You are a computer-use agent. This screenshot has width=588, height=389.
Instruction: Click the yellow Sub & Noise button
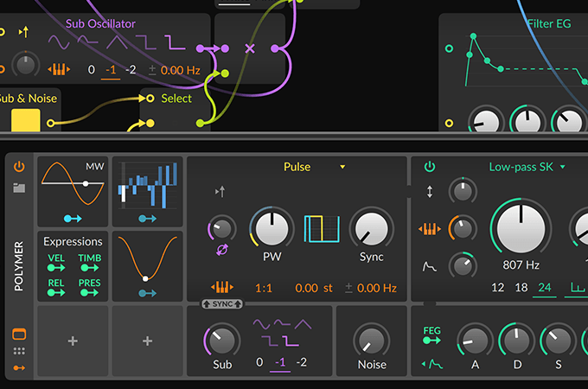pyautogui.click(x=25, y=120)
